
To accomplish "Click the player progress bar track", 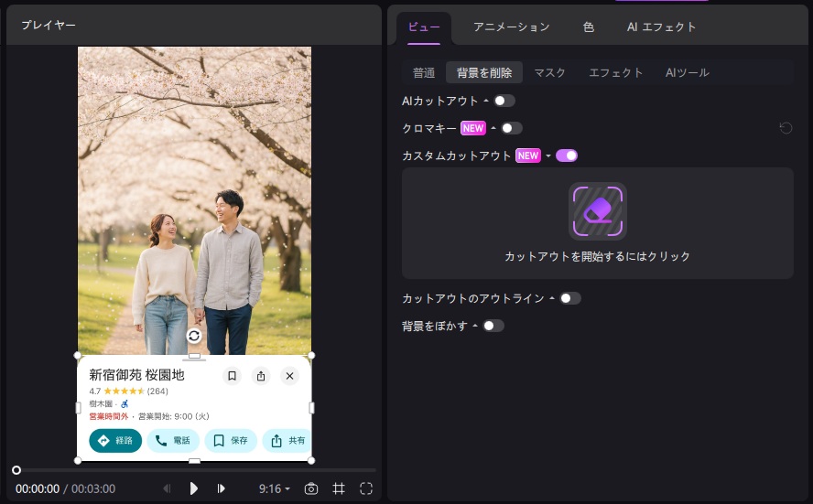I will (x=196, y=470).
